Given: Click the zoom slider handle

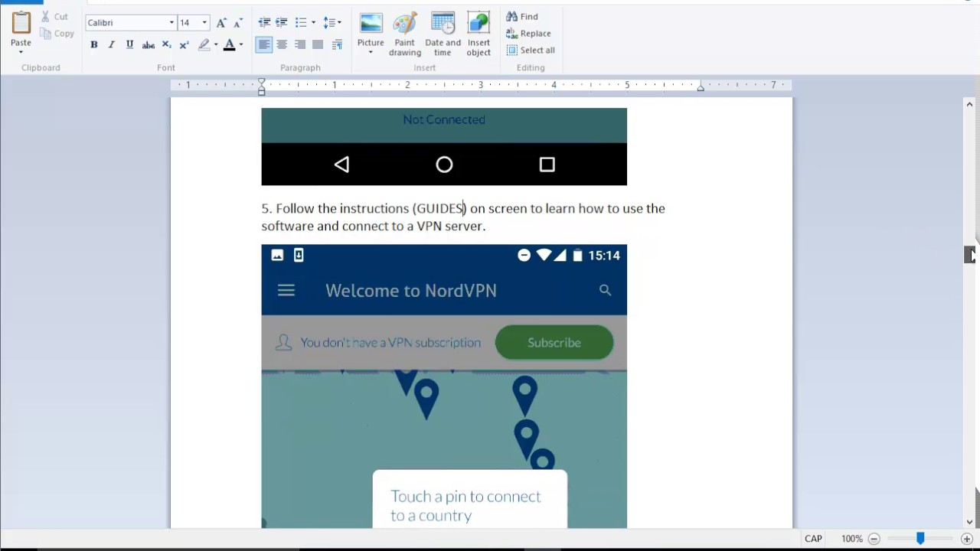Looking at the screenshot, I should [x=920, y=539].
